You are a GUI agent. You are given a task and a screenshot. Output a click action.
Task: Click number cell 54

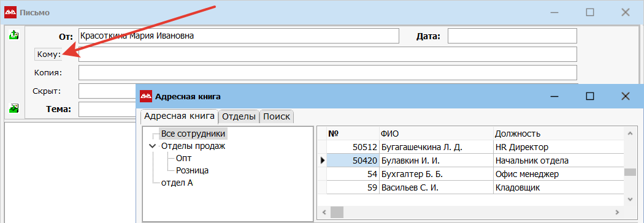(353, 174)
